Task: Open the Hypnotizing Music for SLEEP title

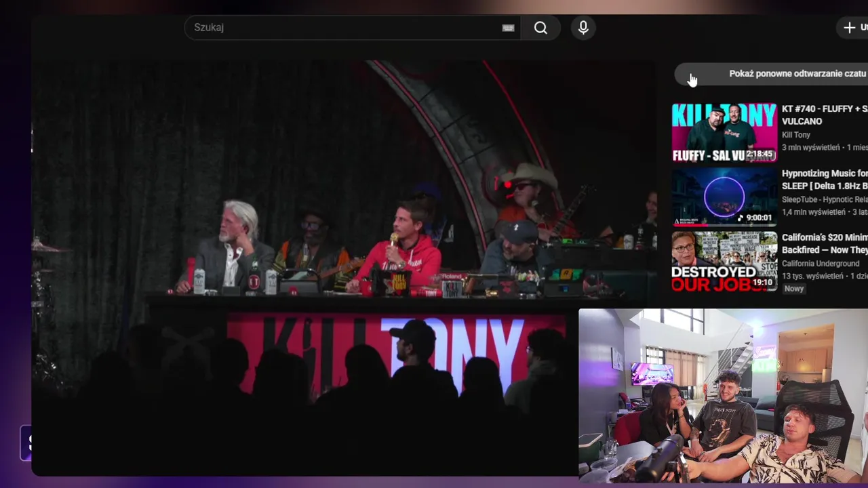Action: click(825, 180)
